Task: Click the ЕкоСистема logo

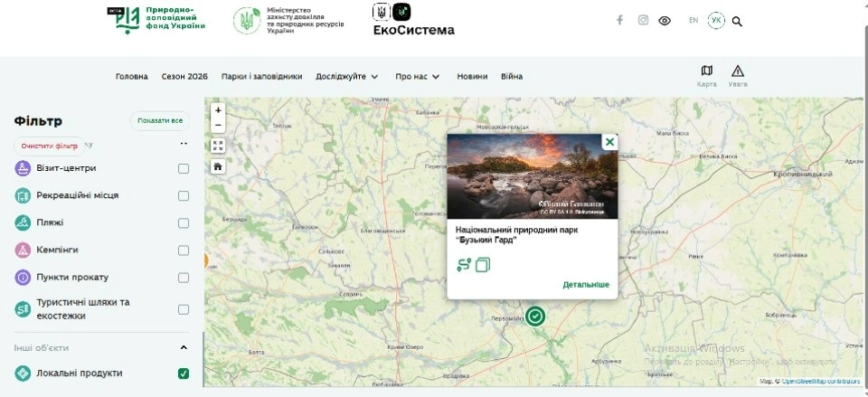Action: click(413, 21)
